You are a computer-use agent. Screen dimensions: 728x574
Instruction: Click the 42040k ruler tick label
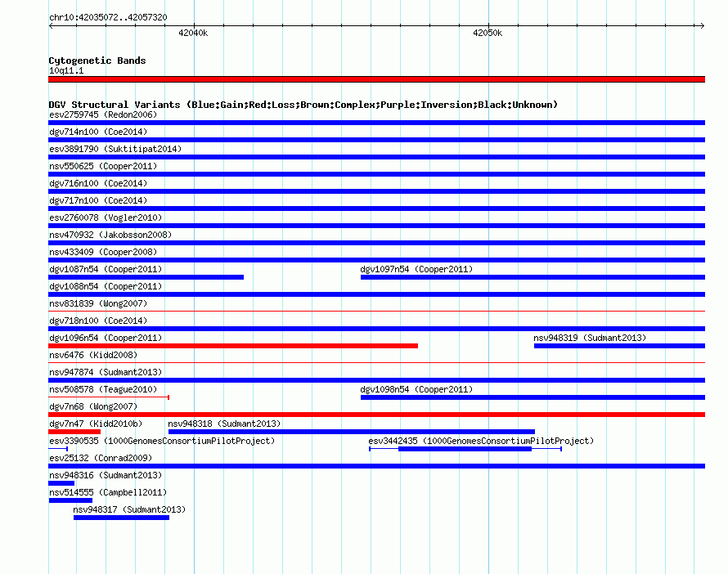(x=193, y=33)
